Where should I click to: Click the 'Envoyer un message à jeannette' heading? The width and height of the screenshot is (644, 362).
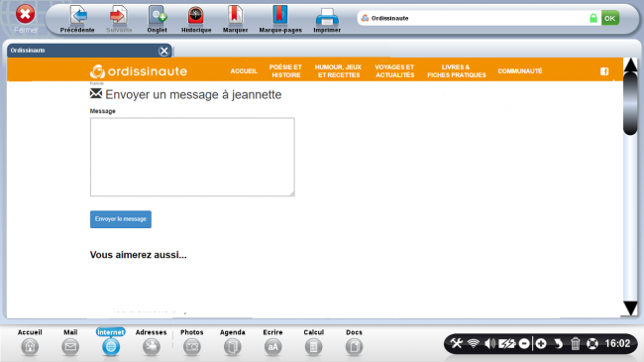pyautogui.click(x=193, y=94)
